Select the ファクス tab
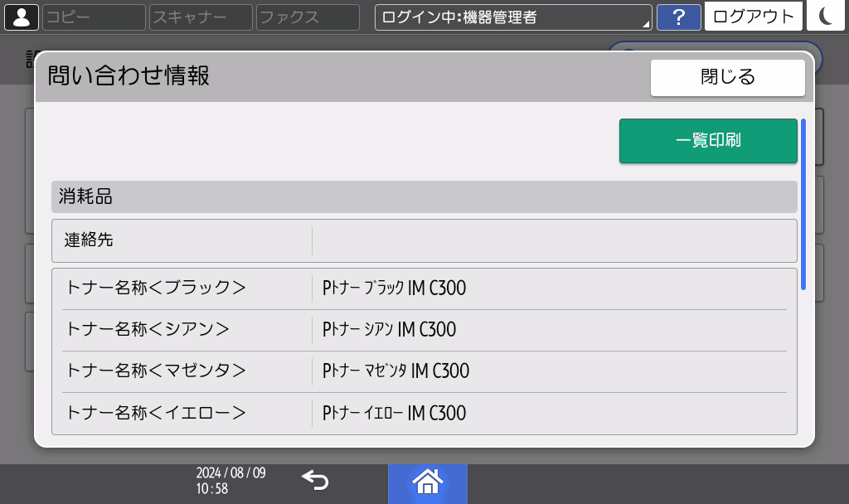This screenshot has width=849, height=504. [307, 17]
